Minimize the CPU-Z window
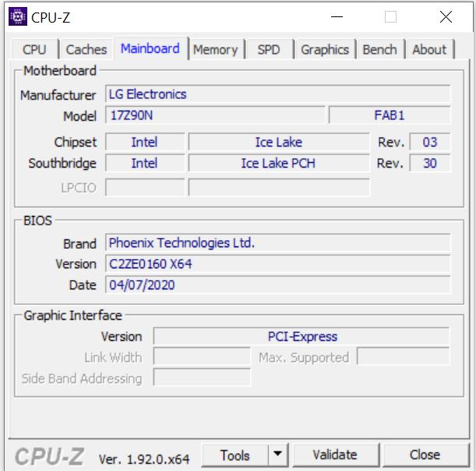The image size is (476, 471). tap(337, 16)
